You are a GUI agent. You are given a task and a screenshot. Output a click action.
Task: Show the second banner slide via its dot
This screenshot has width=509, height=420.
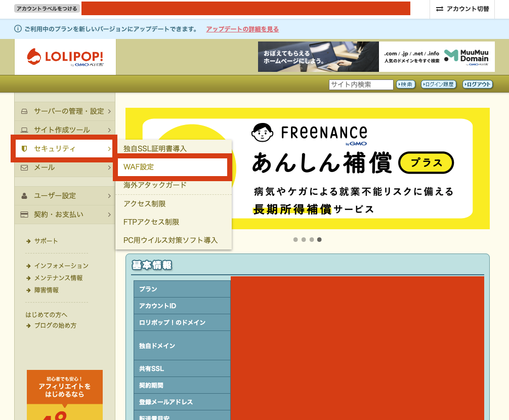[x=304, y=239]
